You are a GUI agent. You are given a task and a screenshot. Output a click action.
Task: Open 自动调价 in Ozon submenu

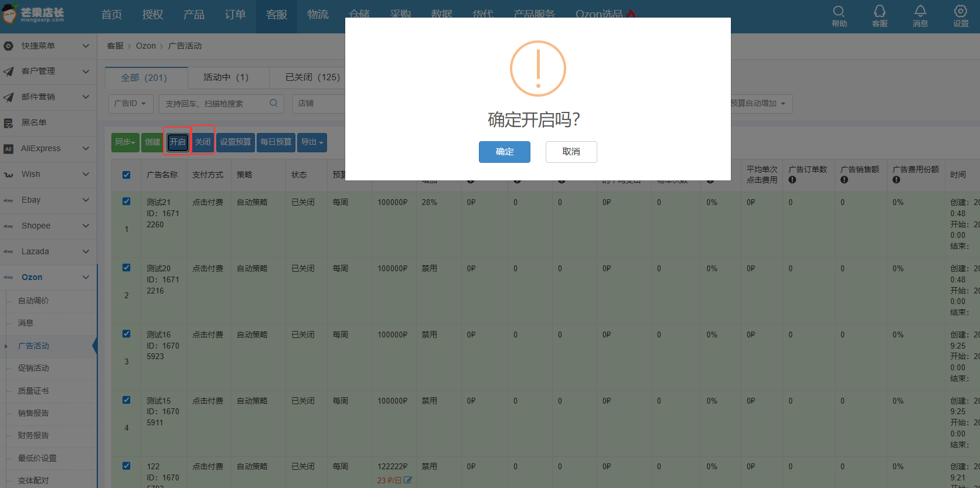point(33,301)
